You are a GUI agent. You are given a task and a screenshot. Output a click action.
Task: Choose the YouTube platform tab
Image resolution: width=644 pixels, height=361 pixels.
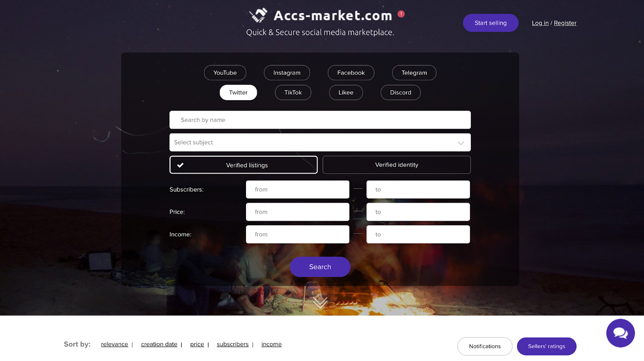point(225,73)
